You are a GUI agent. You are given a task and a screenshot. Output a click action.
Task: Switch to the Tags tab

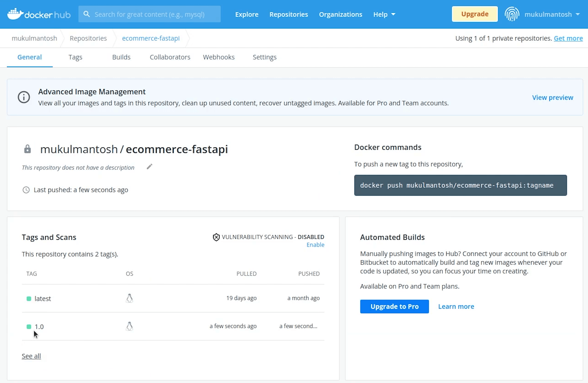click(75, 57)
